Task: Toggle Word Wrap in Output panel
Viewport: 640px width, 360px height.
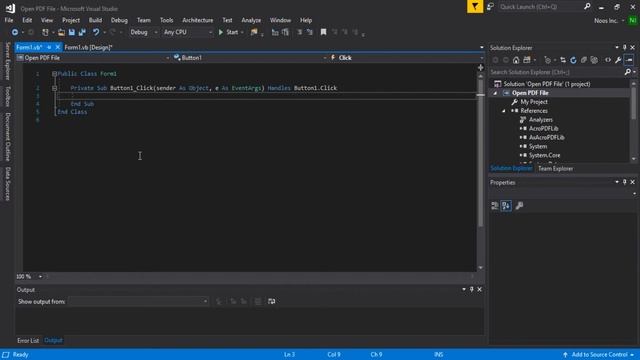Action: point(271,301)
